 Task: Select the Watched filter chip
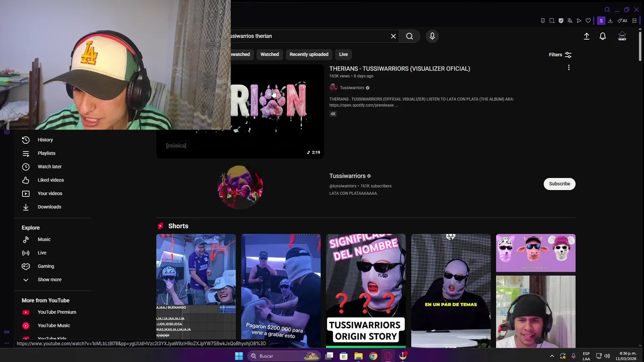270,54
